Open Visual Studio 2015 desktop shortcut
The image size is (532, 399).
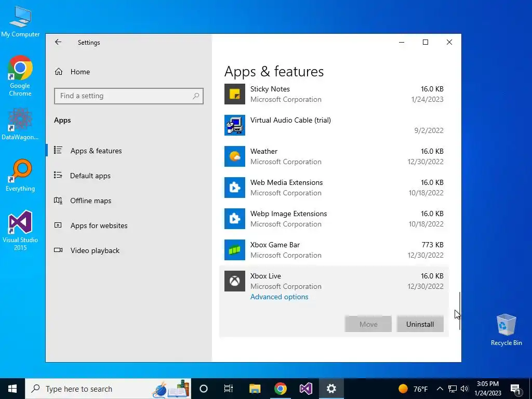(x=20, y=230)
